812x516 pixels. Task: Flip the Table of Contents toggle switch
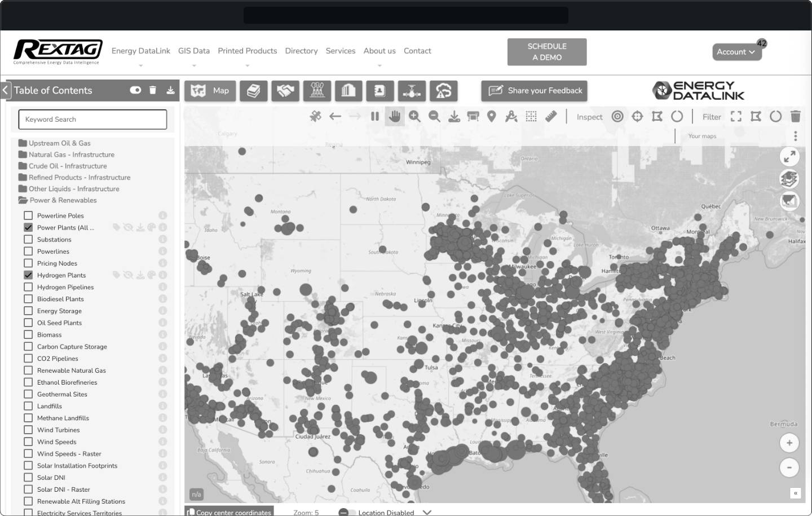point(135,90)
